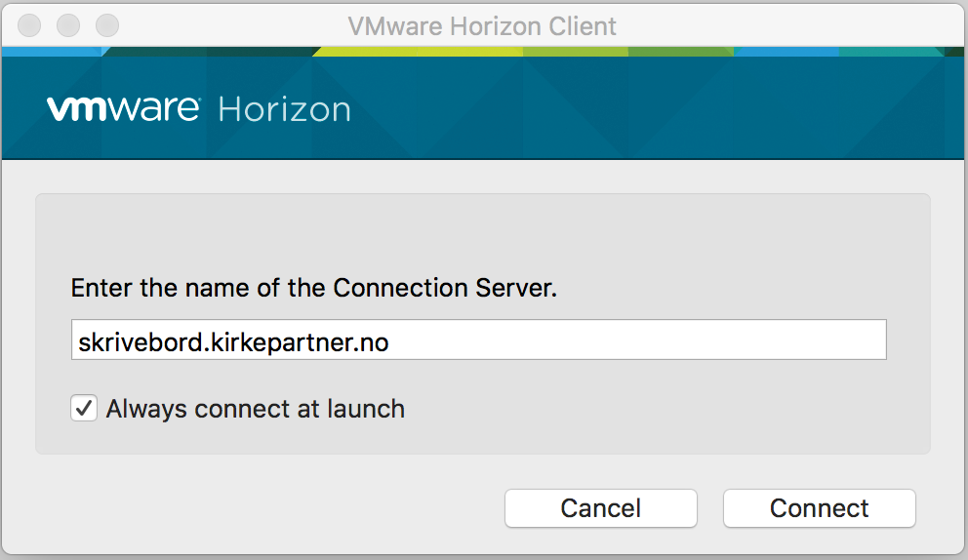The image size is (968, 560).
Task: Click the dark green segment of banner stripe
Action: point(679,51)
